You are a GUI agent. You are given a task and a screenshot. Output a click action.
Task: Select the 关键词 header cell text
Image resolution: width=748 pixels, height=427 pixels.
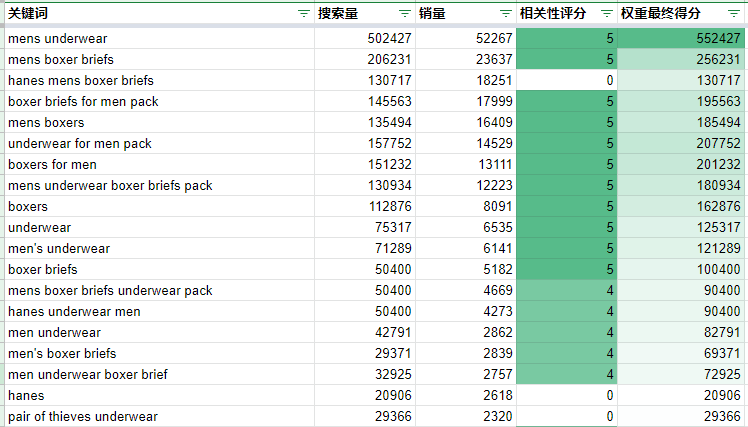tap(28, 13)
